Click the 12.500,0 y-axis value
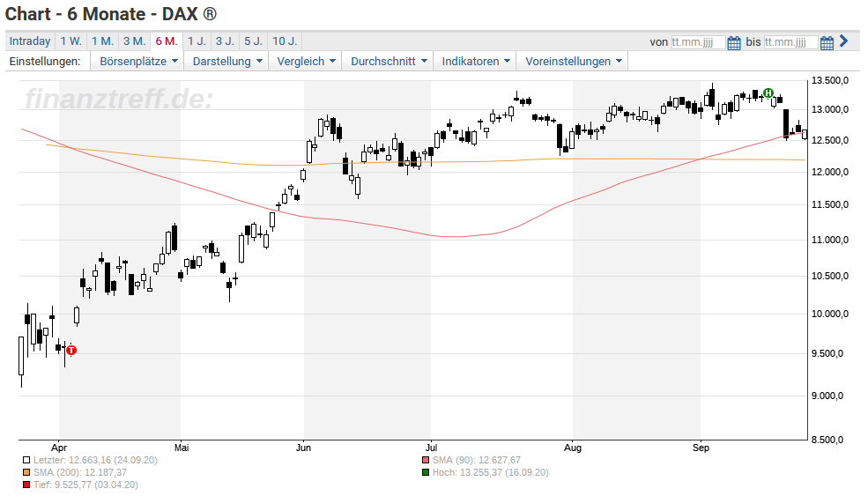This screenshot has width=868, height=496. click(x=830, y=141)
